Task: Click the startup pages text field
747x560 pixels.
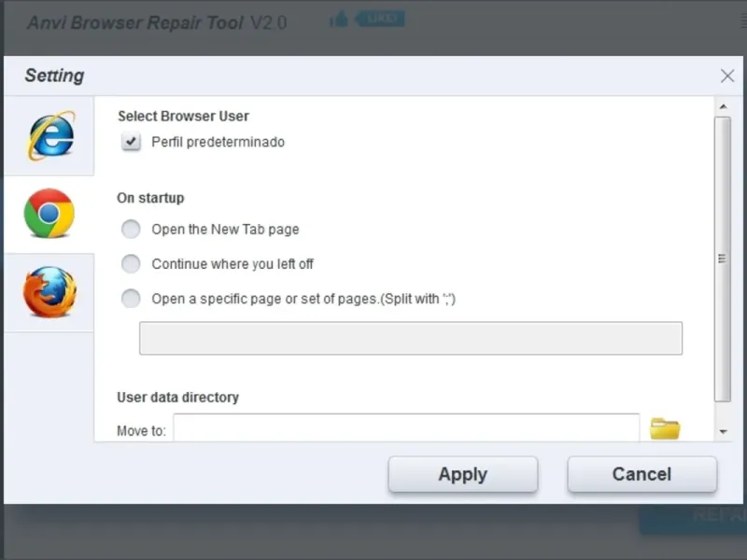Action: click(410, 338)
